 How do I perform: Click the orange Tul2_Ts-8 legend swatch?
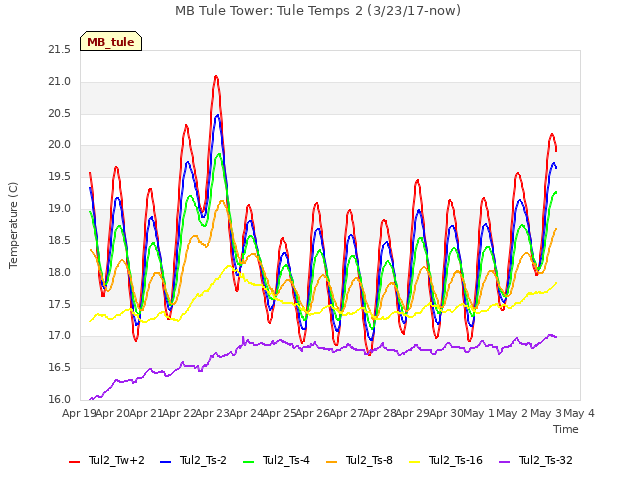pos(331,461)
